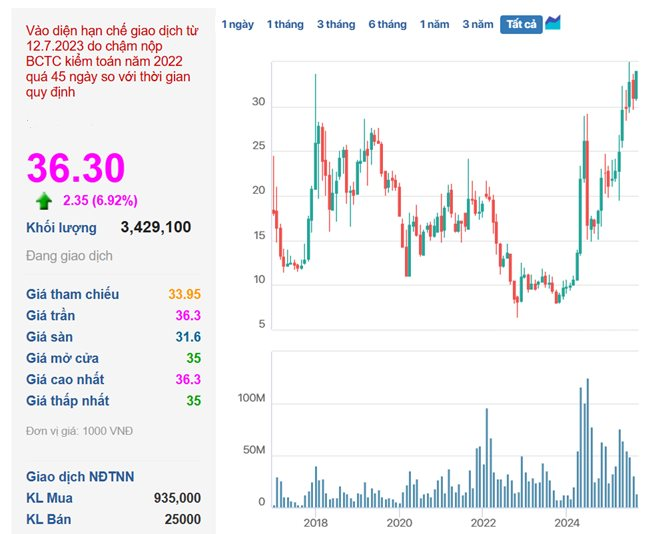
Task: Click the 2.35 (6.92%) price change
Action: click(x=100, y=200)
